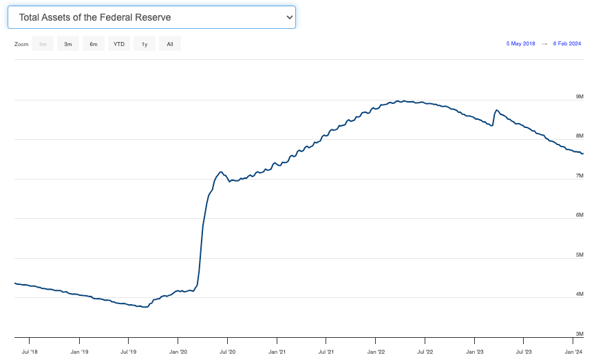Click the 7M y-axis label

click(x=579, y=175)
